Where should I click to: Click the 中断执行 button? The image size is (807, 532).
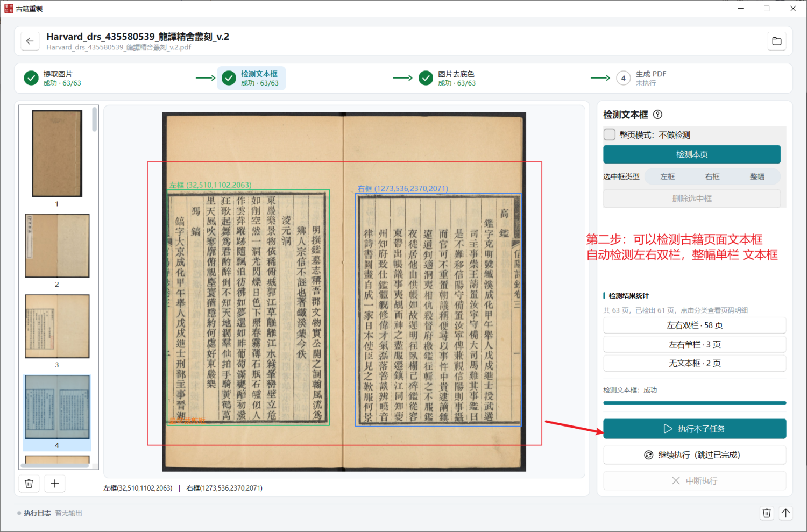tap(695, 481)
